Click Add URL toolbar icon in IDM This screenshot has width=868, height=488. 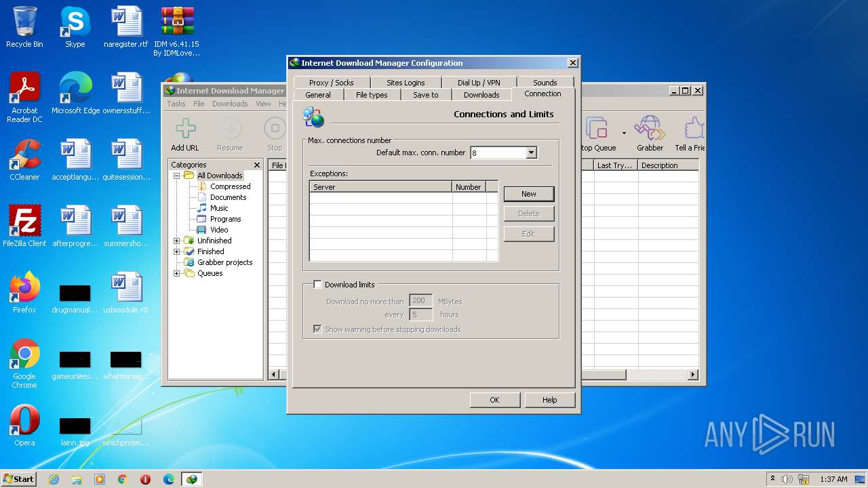[185, 134]
